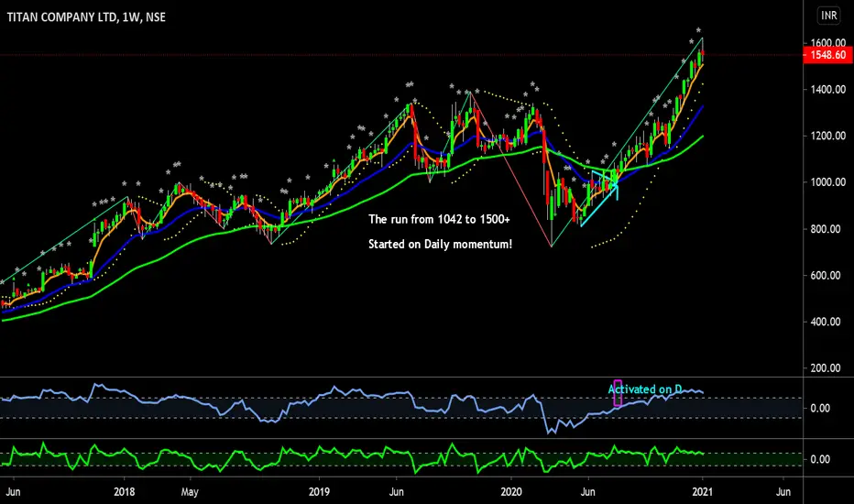The height and width of the screenshot is (504, 854).
Task: Click the 0.00 label of the blue oscillator pane
Action: coord(820,408)
